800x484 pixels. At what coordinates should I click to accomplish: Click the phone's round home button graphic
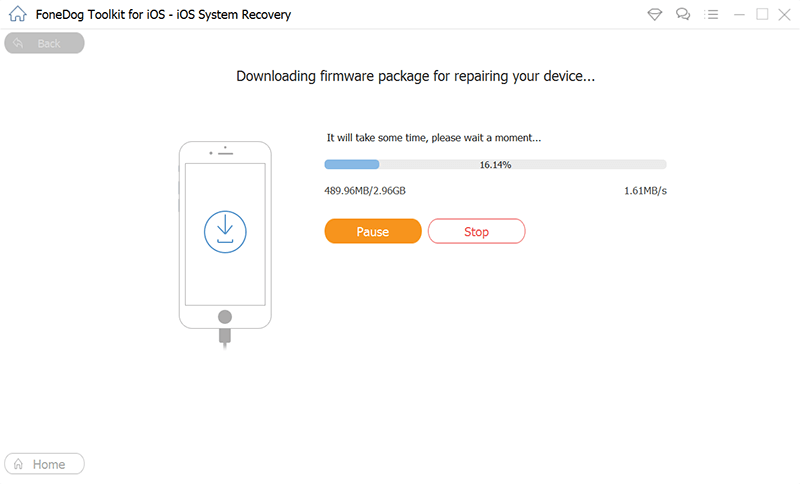(225, 317)
